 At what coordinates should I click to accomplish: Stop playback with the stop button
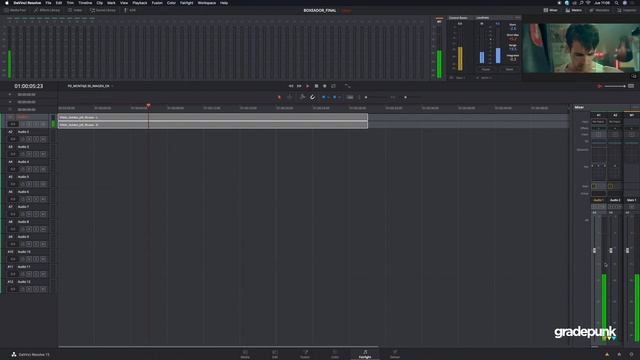[x=316, y=86]
